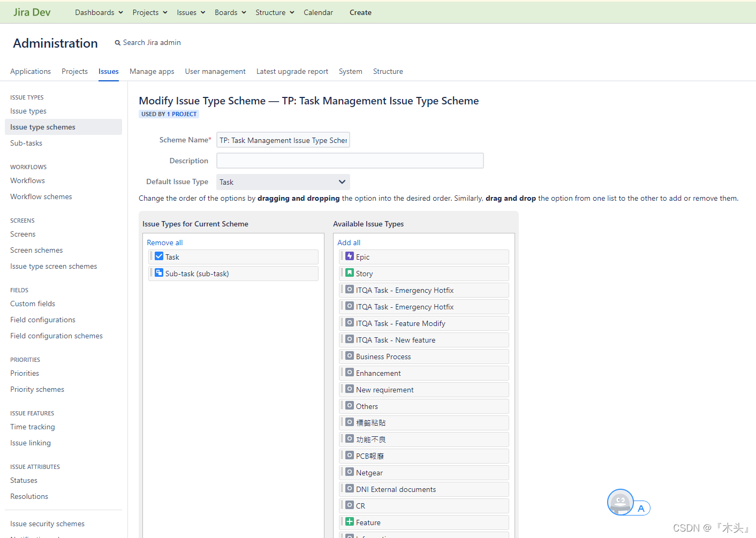Open Issue security schemes in sidebar

click(x=48, y=524)
